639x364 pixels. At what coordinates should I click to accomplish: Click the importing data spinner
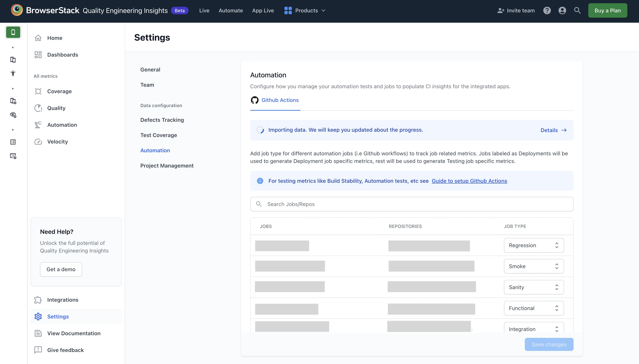(260, 130)
